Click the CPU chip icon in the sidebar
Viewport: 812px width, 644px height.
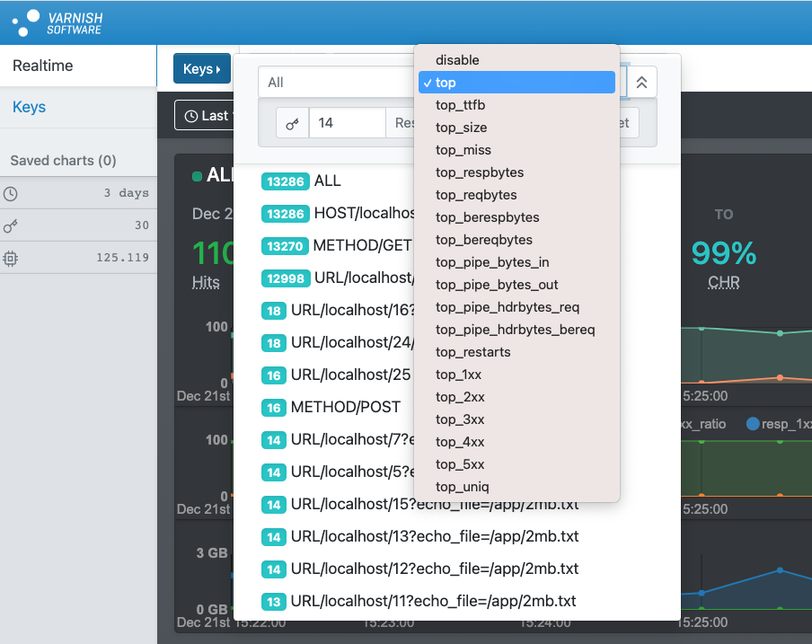click(10, 258)
